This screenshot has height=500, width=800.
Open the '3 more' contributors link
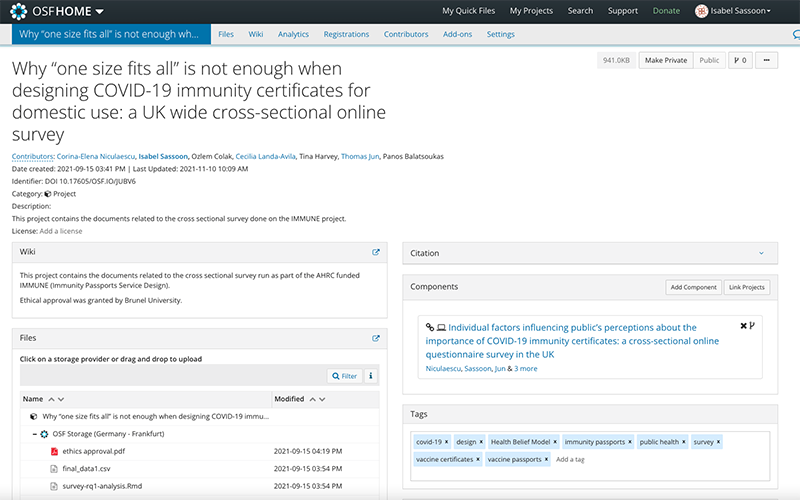pos(526,368)
